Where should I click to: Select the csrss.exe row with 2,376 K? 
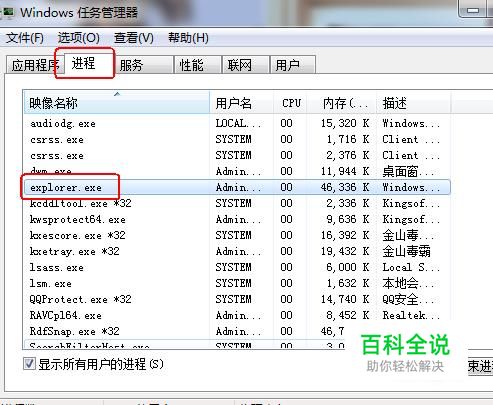tap(237, 155)
